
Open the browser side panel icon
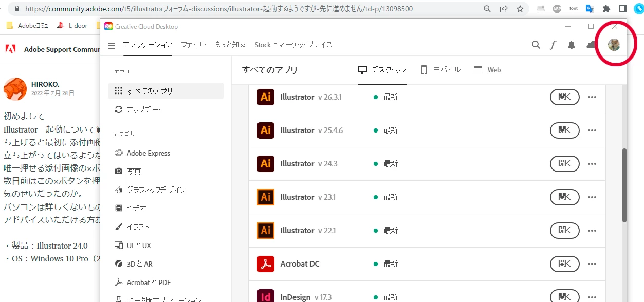click(622, 9)
